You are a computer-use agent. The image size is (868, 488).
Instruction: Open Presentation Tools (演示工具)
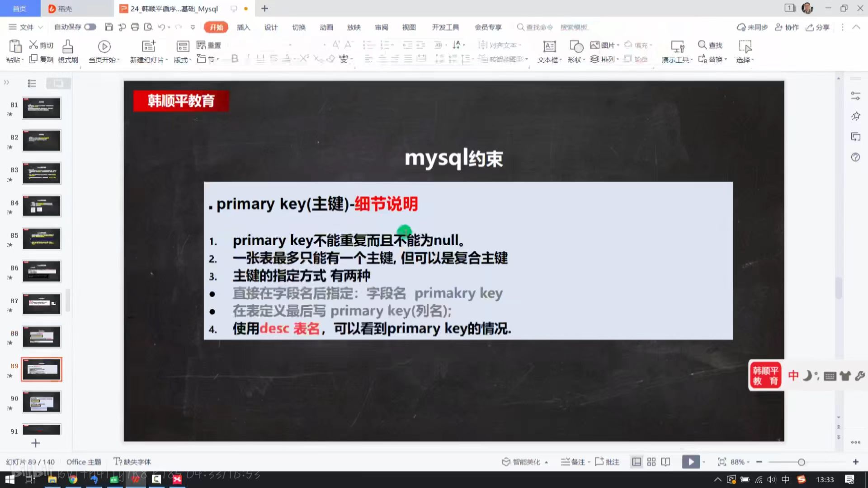pos(677,52)
